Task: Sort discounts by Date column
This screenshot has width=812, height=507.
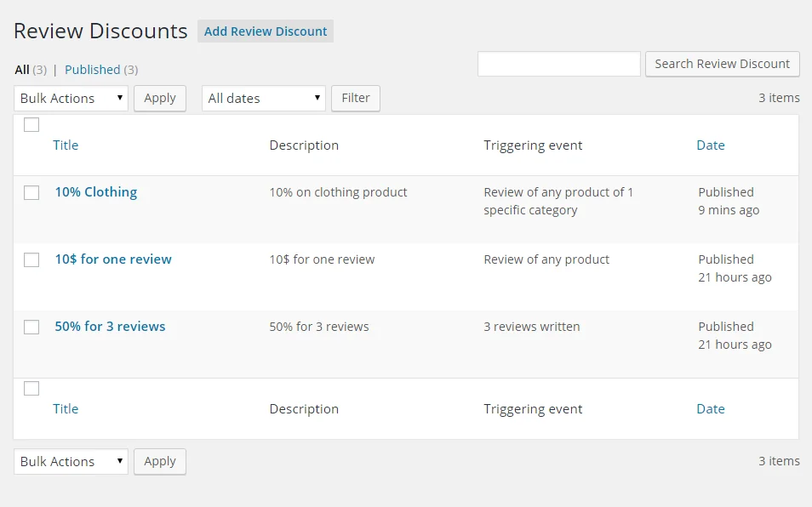Action: [711, 145]
